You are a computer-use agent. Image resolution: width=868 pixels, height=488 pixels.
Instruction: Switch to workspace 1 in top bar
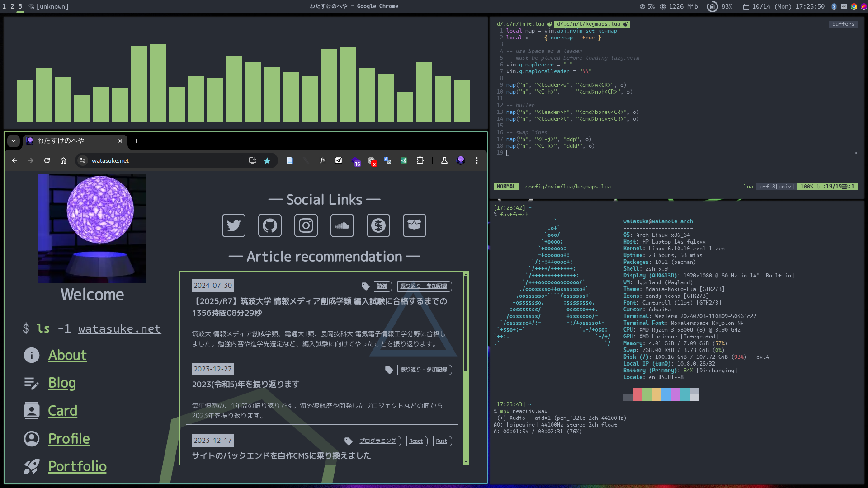5,6
